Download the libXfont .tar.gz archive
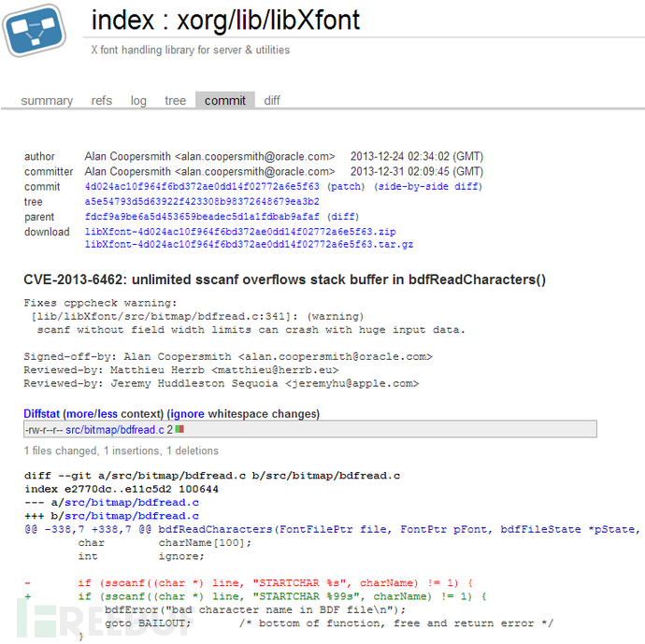Image resolution: width=645 pixels, height=644 pixels. pyautogui.click(x=249, y=244)
